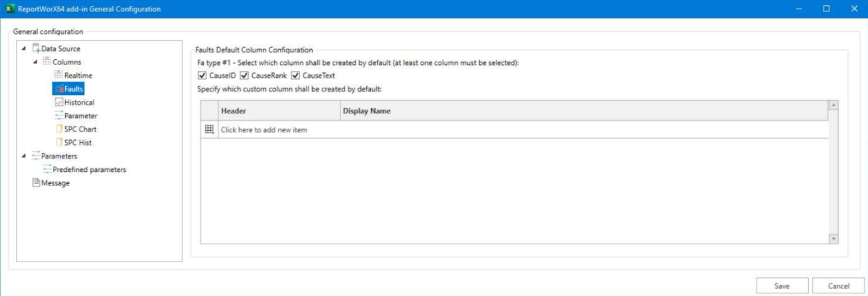Click the SPC Hist node icon

(x=58, y=142)
